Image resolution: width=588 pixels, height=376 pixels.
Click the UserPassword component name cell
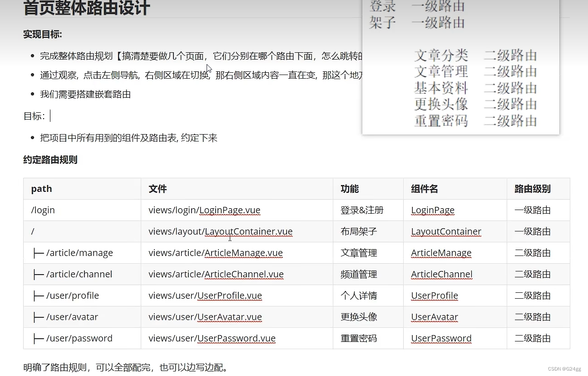point(455,338)
